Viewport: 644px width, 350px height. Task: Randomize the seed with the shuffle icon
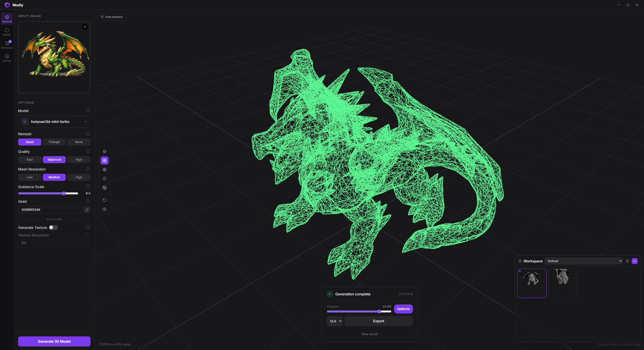pyautogui.click(x=87, y=210)
